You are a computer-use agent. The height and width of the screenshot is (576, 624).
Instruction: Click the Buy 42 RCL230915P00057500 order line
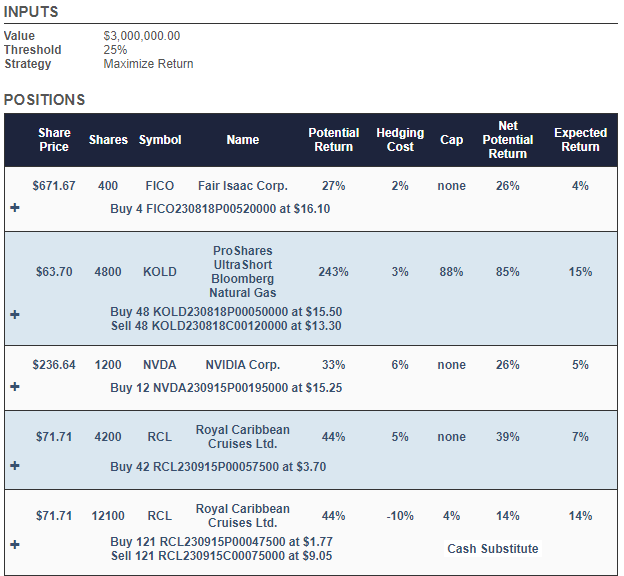218,467
